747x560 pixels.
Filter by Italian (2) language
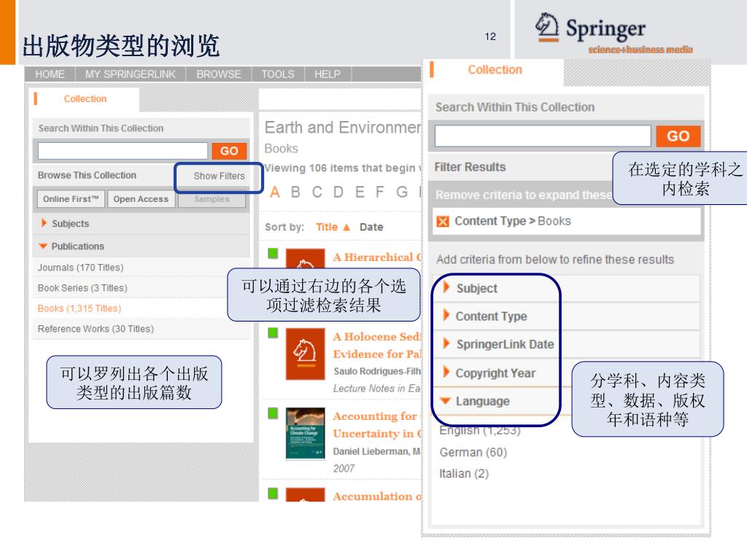463,474
